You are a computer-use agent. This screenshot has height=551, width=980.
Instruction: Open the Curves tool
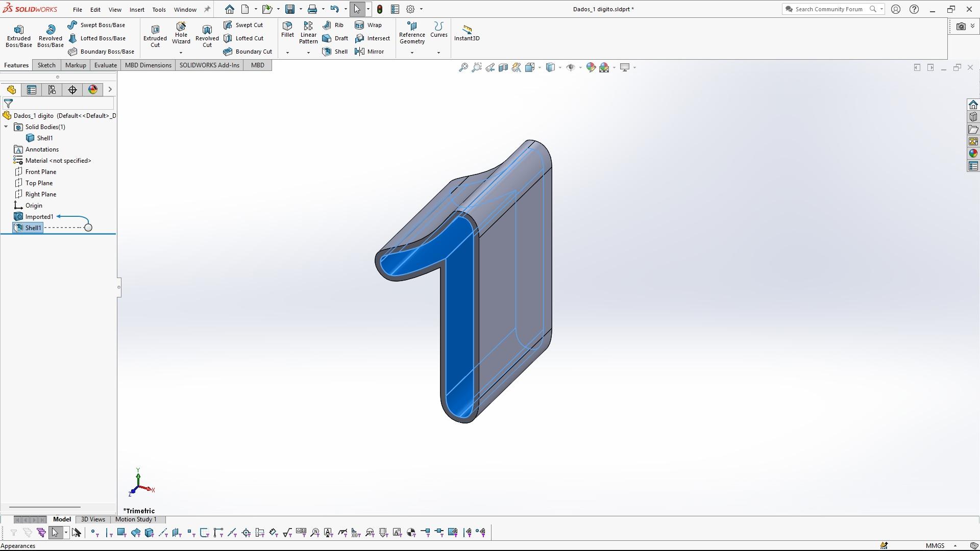coord(438,30)
